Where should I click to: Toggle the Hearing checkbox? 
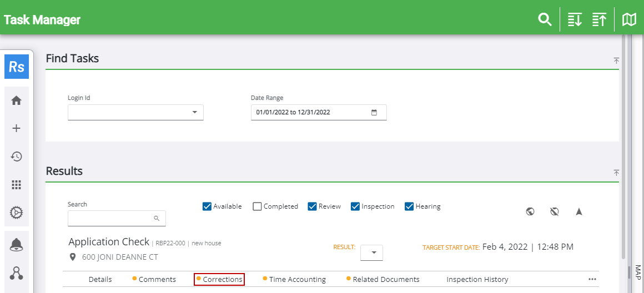click(x=410, y=206)
